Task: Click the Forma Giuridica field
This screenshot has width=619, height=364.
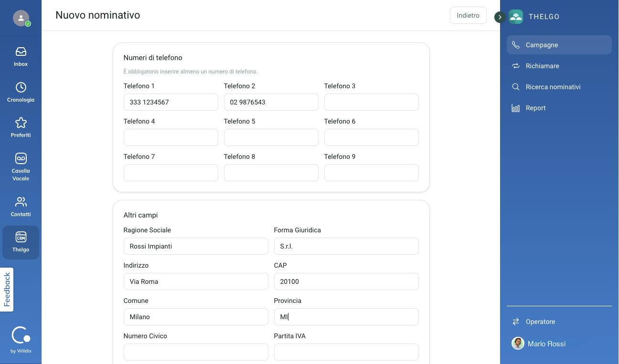Action: pos(346,246)
